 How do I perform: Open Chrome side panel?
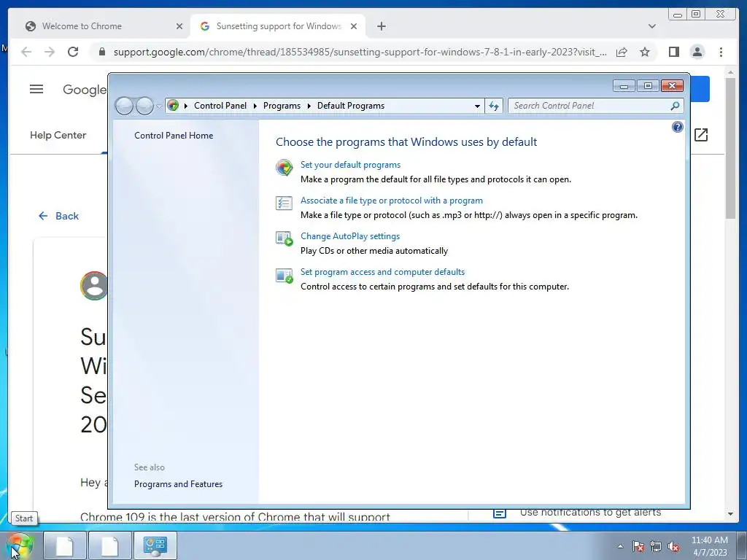pos(673,52)
